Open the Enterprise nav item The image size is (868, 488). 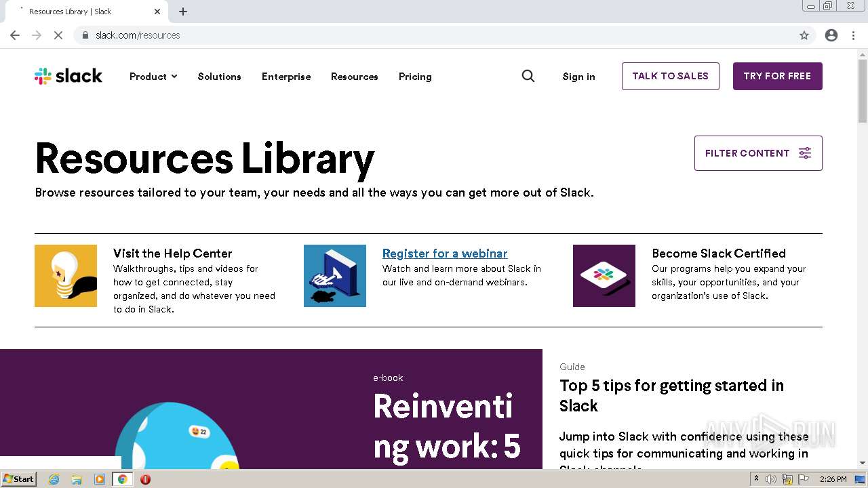coord(286,77)
